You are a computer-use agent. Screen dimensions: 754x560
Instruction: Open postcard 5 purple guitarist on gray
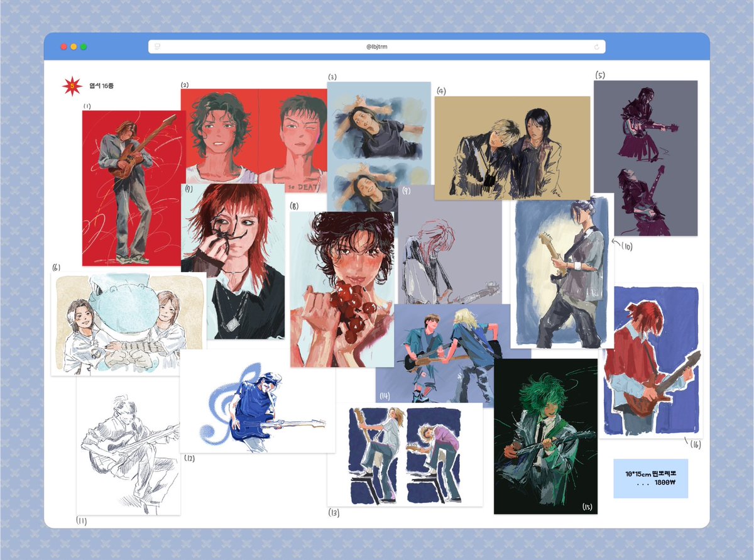pos(645,158)
